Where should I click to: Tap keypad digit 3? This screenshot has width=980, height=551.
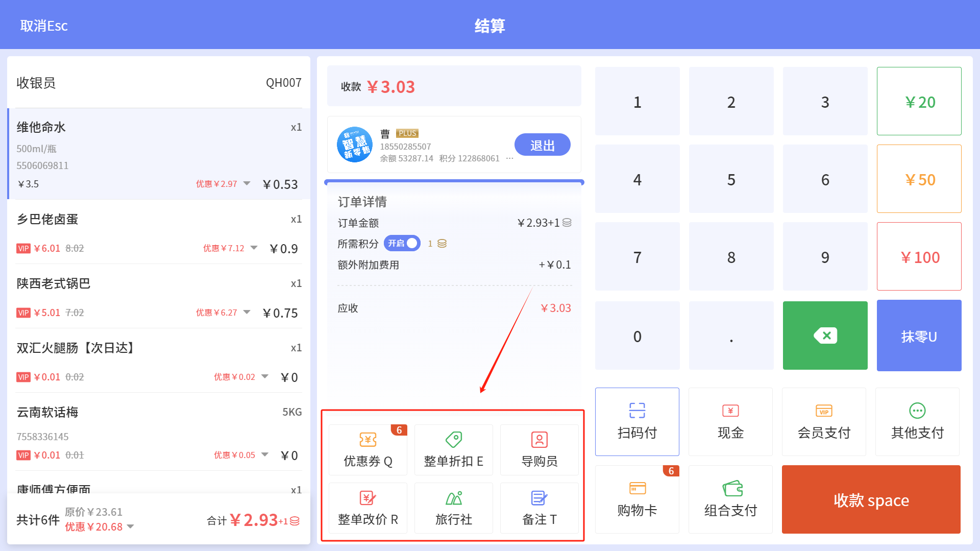[x=825, y=101]
